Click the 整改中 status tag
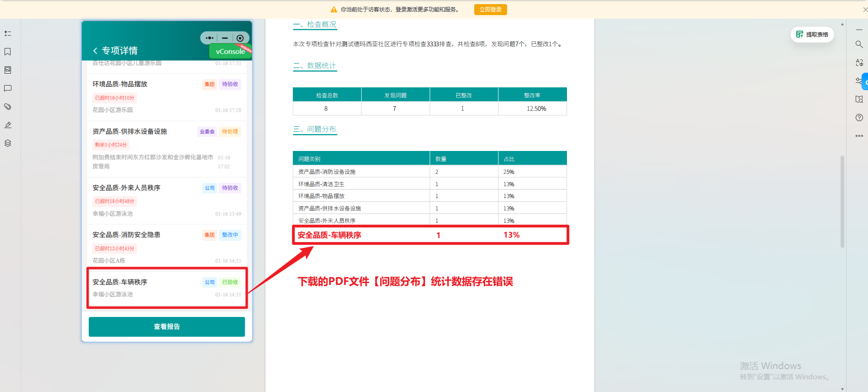This screenshot has height=392, width=868. [230, 235]
